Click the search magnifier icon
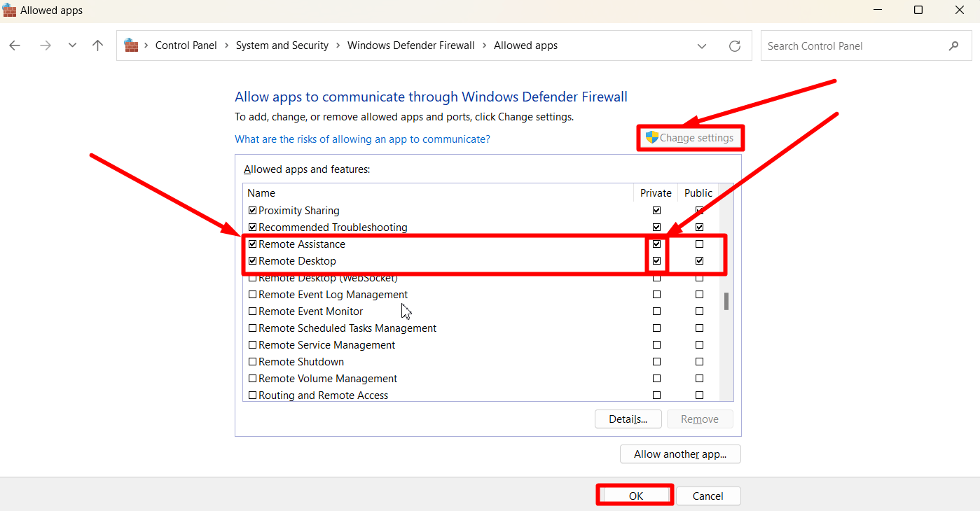This screenshot has height=511, width=980. [953, 45]
